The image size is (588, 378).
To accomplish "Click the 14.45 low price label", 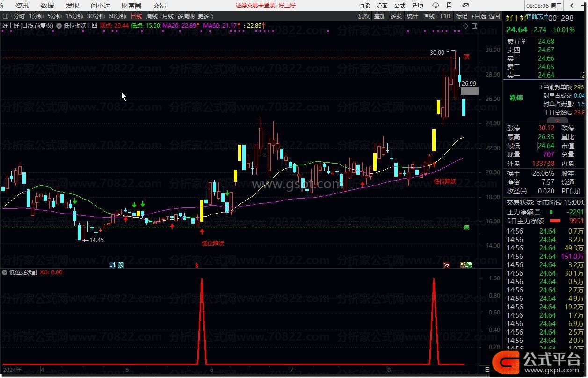I will (x=96, y=240).
